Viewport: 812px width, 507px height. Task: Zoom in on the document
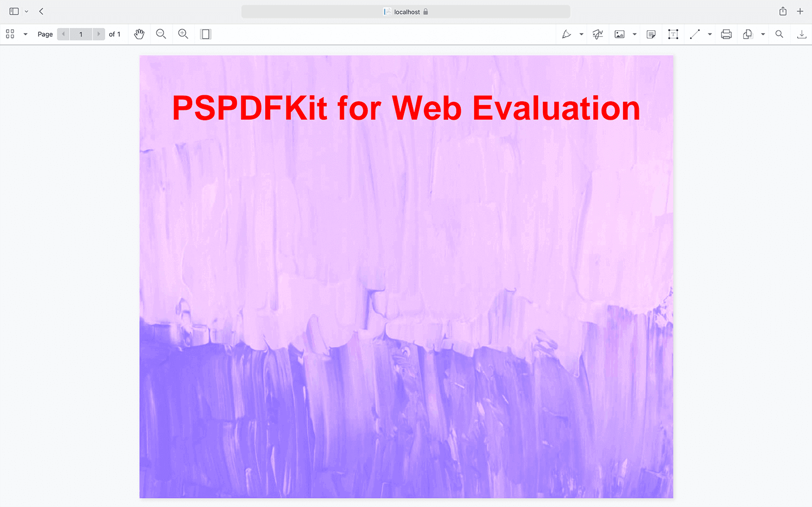coord(183,34)
